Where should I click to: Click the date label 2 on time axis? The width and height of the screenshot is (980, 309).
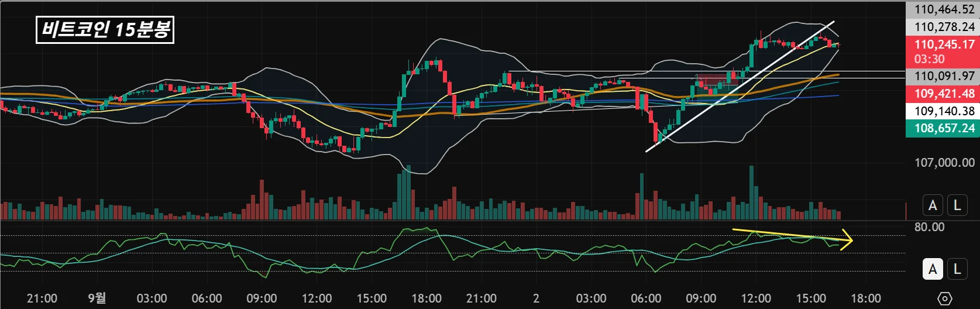point(536,298)
